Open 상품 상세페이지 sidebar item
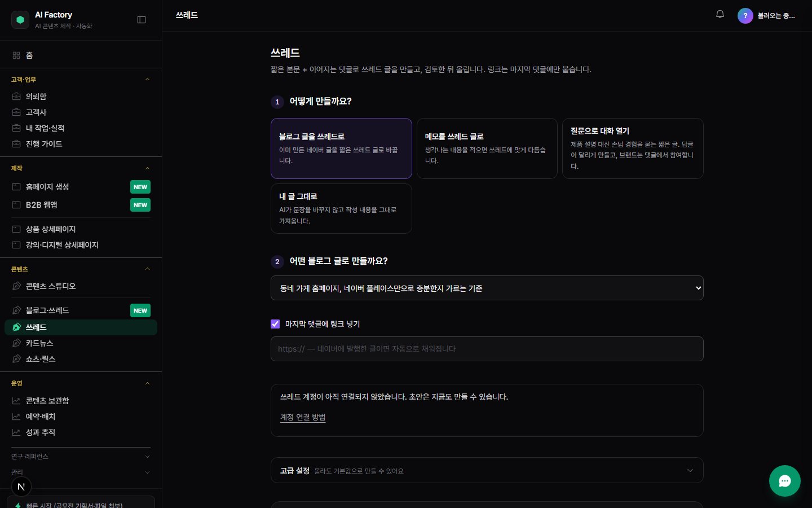812x508 pixels. click(x=81, y=229)
